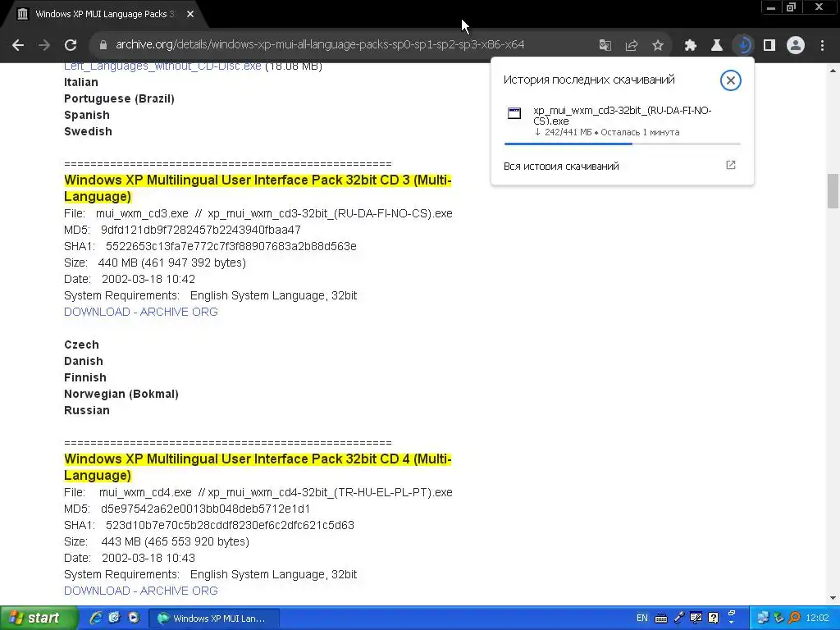Click Portuguese (Brazil) entry
This screenshot has width=840, height=630.
coord(119,98)
